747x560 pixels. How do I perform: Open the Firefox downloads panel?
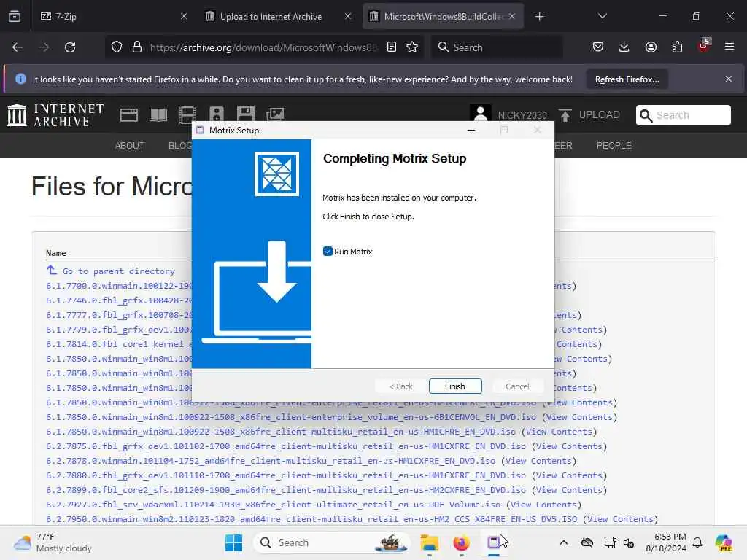tap(624, 47)
